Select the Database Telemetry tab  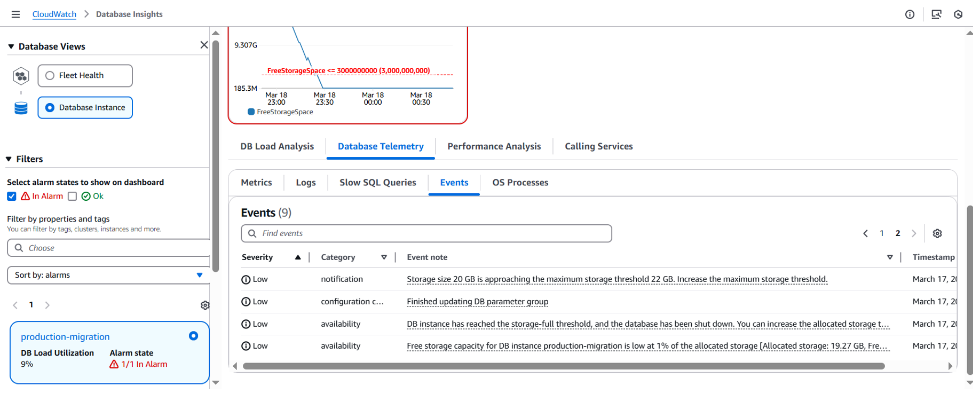[x=381, y=146]
